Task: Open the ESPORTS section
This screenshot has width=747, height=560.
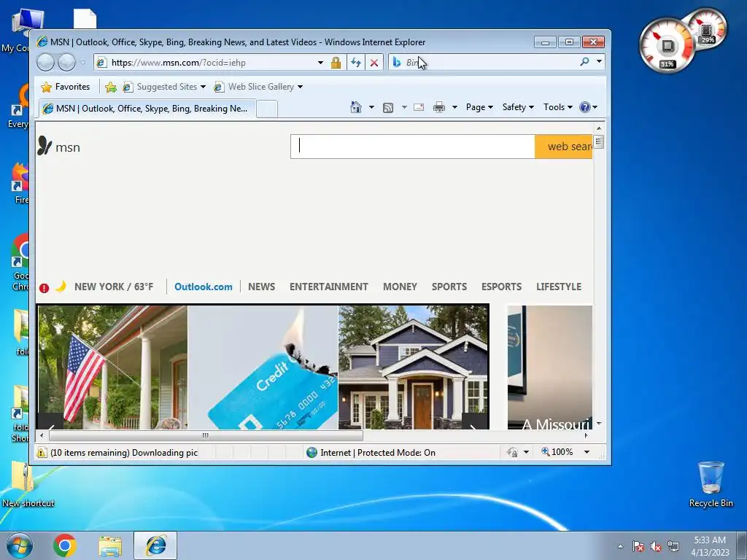Action: click(502, 287)
